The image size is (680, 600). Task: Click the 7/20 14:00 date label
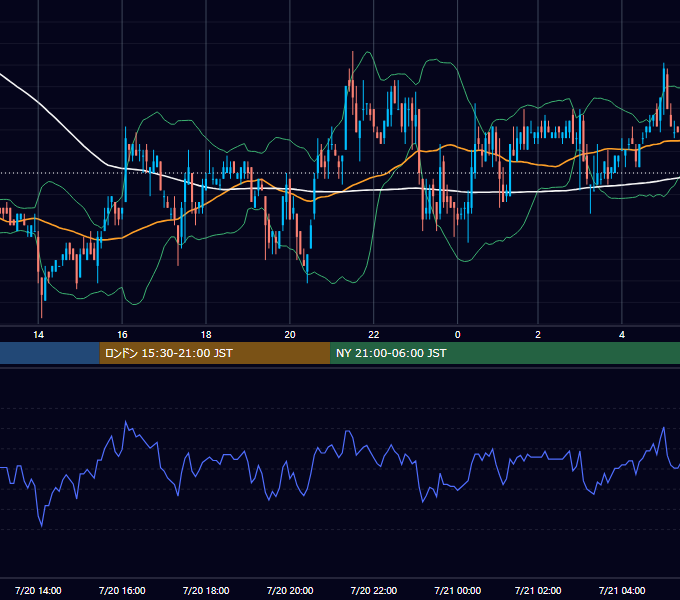pos(38,590)
